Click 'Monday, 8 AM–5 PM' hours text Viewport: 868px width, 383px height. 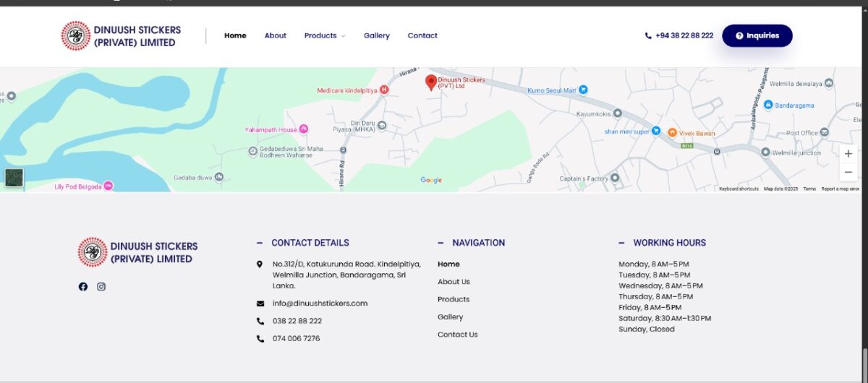[x=654, y=264]
